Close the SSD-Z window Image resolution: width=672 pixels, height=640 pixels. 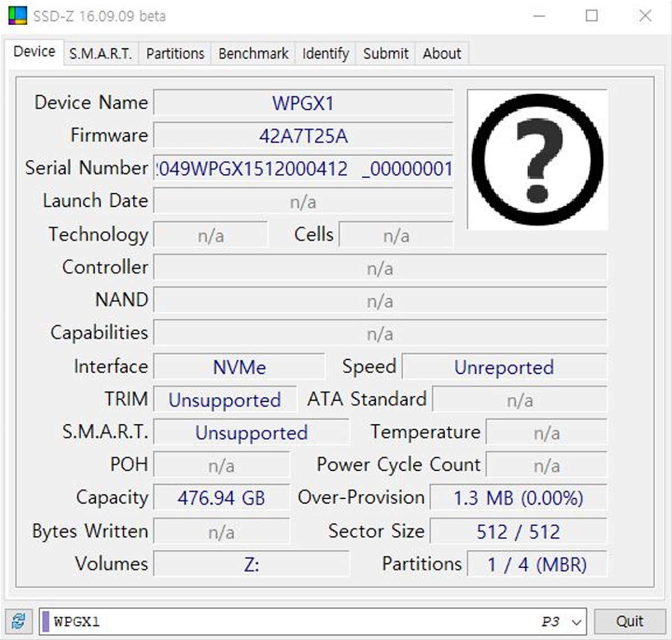[x=645, y=16]
